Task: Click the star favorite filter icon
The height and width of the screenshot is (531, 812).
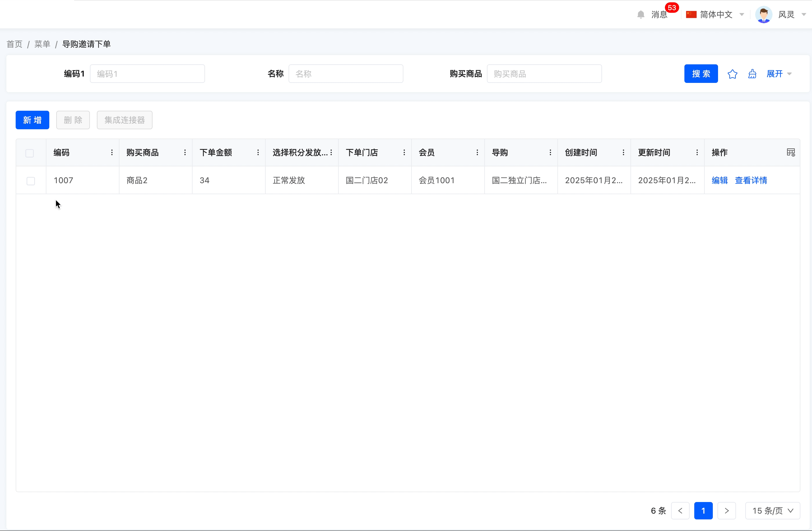Action: (x=732, y=74)
